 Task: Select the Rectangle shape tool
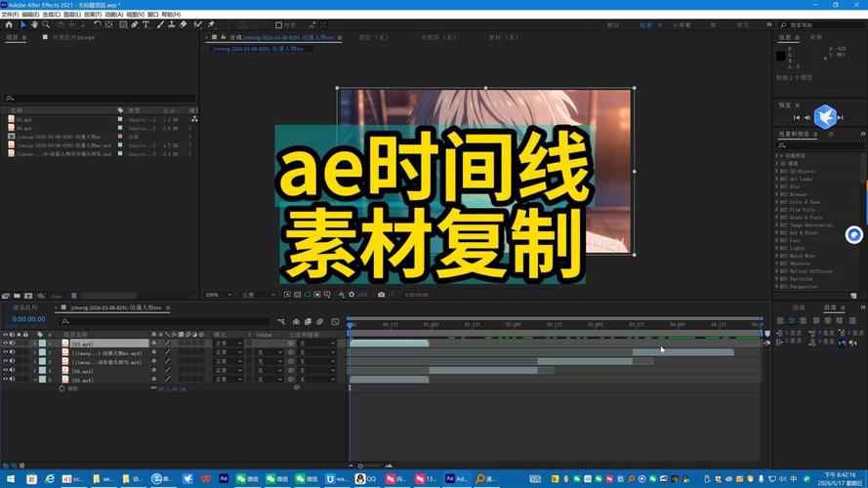click(123, 24)
